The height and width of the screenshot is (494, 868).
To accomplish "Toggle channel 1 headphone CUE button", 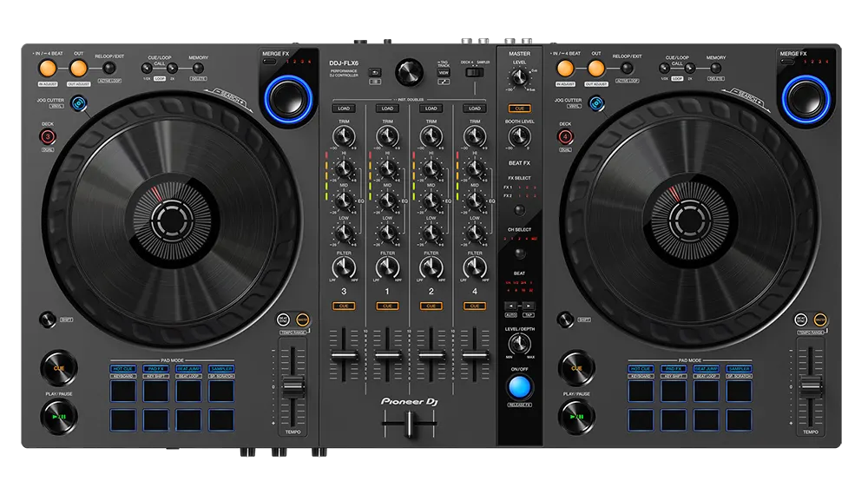I will point(387,306).
